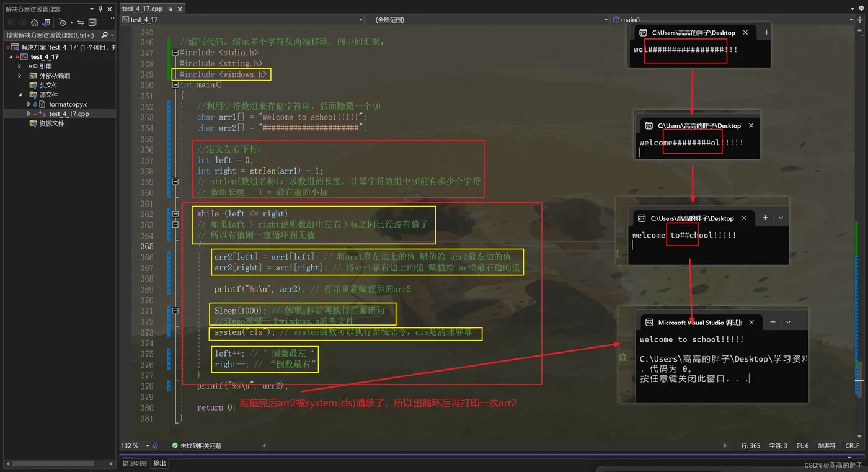Screen dimensions: 868x472
Task: Close the Solution Explorer panel
Action: coord(110,9)
